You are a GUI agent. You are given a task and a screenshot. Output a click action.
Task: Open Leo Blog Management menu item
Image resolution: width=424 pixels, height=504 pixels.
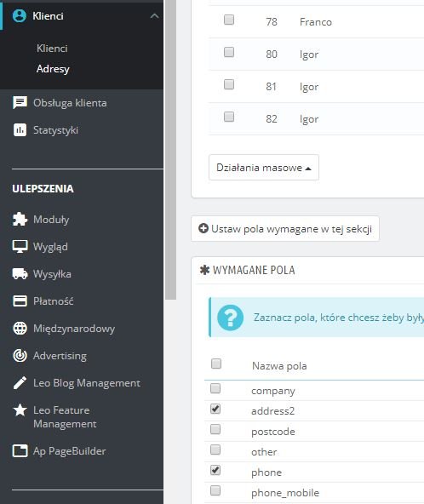coord(87,383)
